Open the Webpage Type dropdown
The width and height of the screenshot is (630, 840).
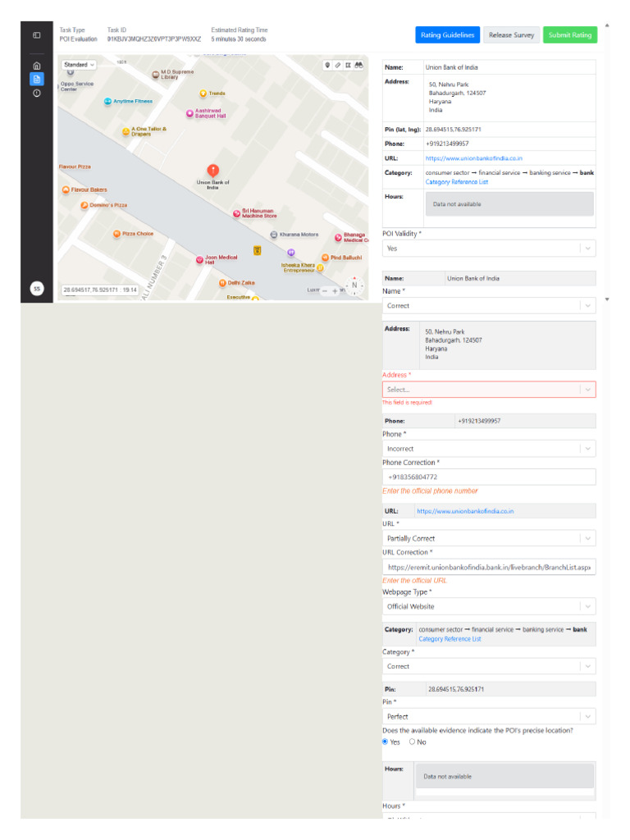[x=489, y=606]
